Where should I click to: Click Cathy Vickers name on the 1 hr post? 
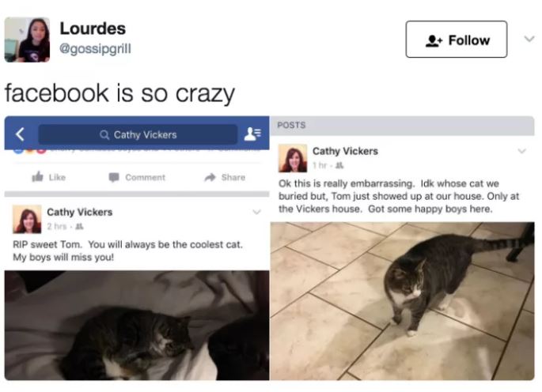[345, 151]
